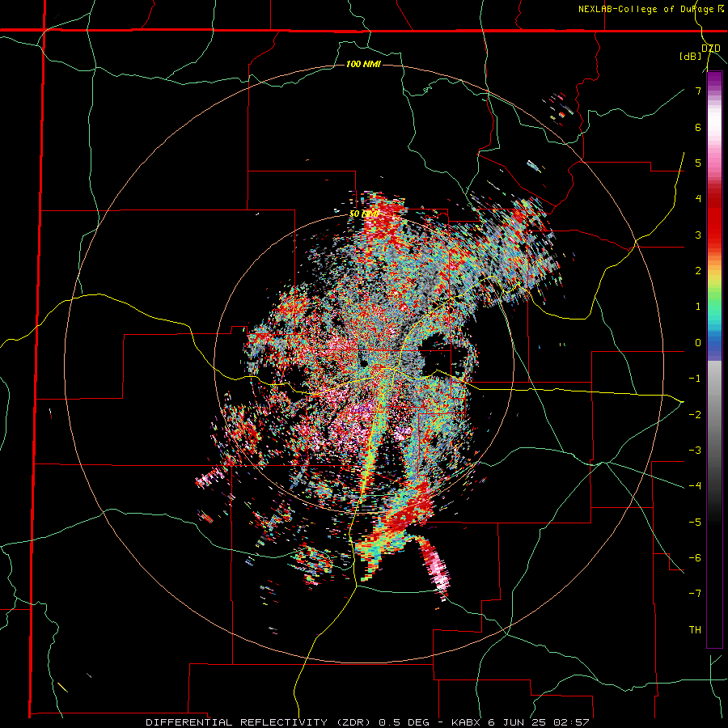Click the 5 value on color scale
The image size is (728, 728).
tap(698, 163)
